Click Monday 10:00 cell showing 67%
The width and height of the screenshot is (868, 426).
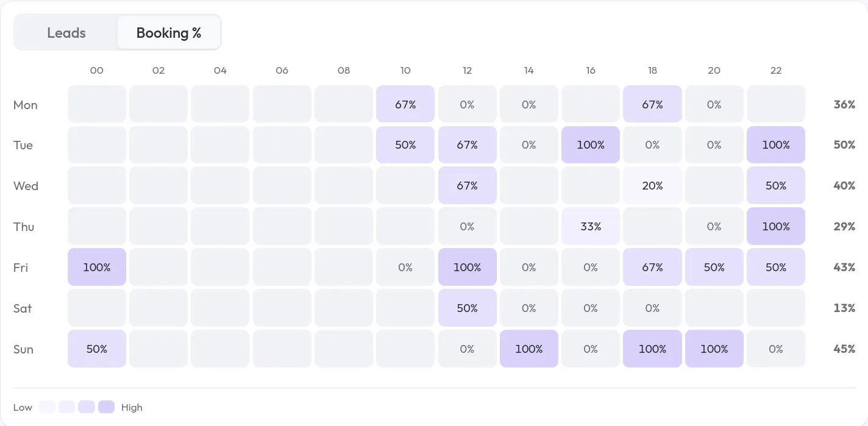[x=405, y=104]
